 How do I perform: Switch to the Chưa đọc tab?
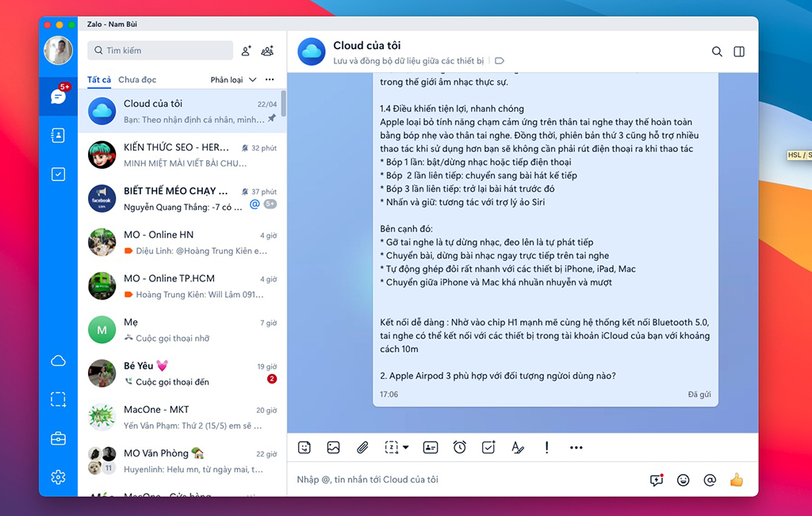[x=137, y=79]
